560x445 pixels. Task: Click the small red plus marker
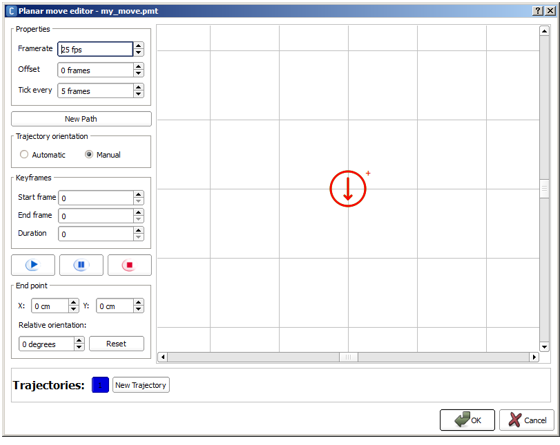coord(368,173)
